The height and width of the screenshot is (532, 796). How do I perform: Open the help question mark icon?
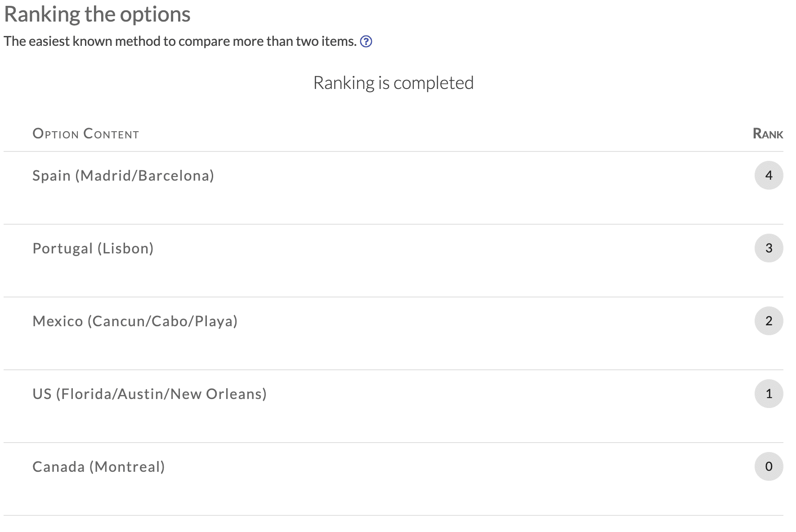point(366,41)
